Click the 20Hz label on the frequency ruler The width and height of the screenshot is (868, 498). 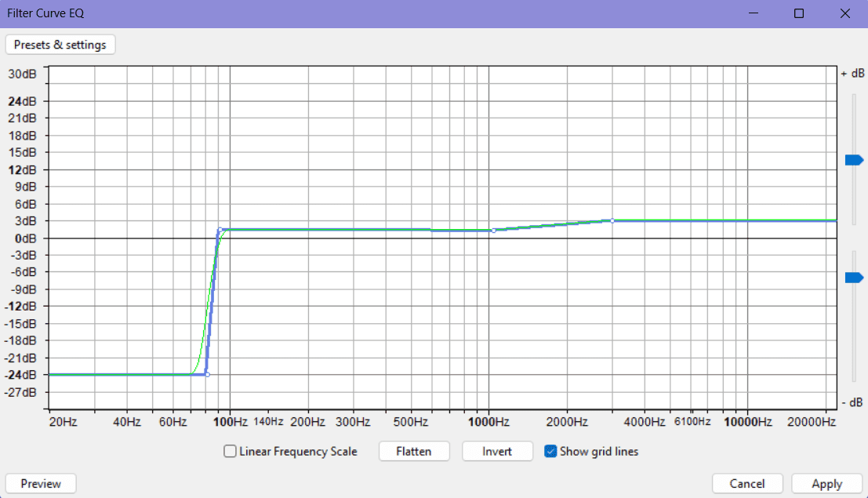[x=63, y=422]
